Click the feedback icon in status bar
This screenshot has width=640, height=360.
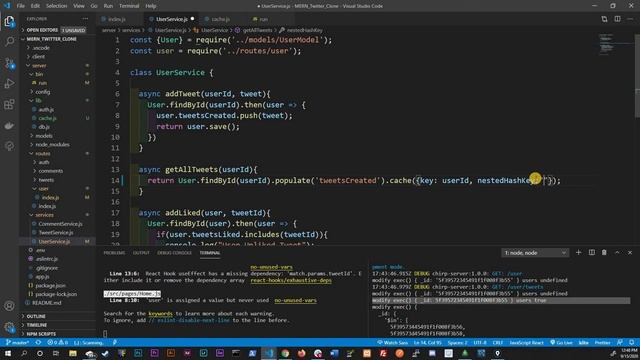[620, 342]
